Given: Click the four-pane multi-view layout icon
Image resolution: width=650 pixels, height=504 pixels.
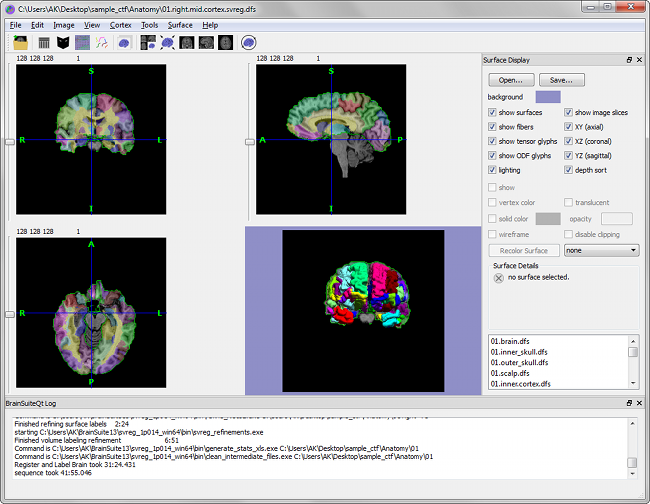Looking at the screenshot, I should [x=148, y=43].
